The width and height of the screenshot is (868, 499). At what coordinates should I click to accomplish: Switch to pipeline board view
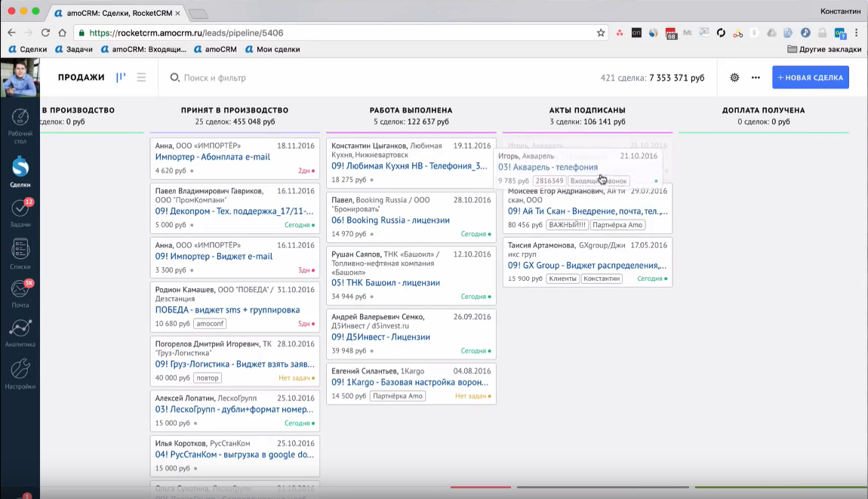[x=121, y=78]
